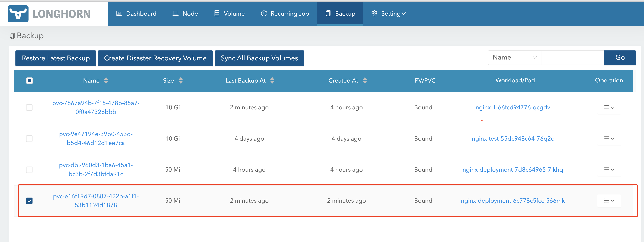Toggle the select-all header checkbox
This screenshot has height=242, width=644.
[29, 80]
